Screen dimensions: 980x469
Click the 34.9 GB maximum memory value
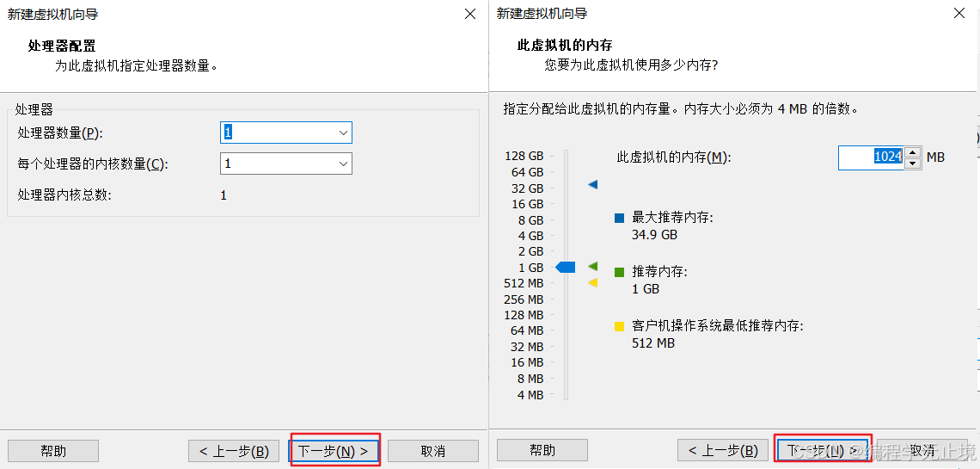click(655, 235)
